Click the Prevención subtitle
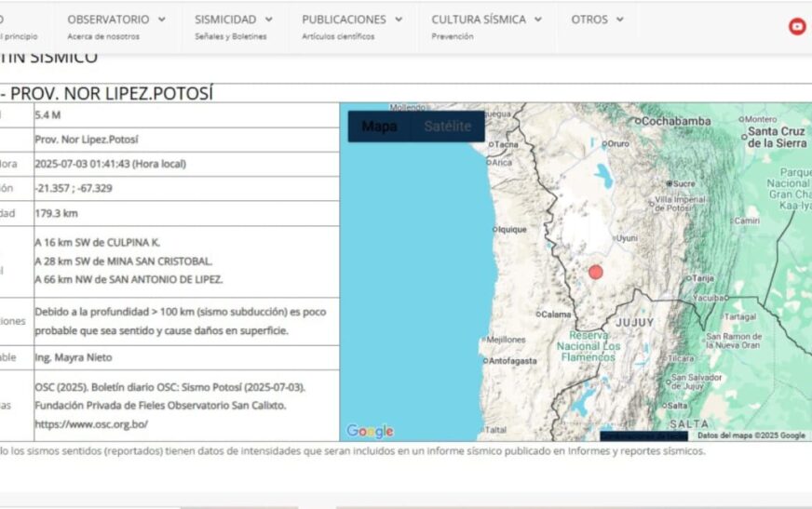The width and height of the screenshot is (812, 509). (452, 36)
